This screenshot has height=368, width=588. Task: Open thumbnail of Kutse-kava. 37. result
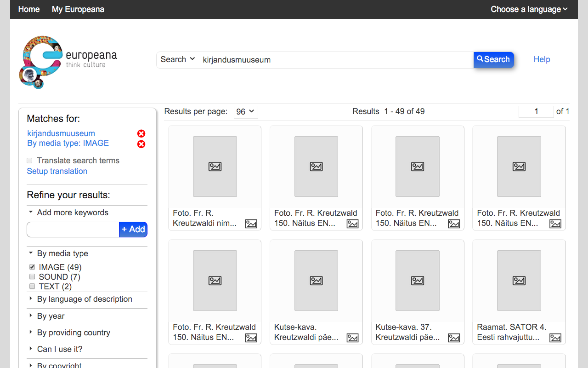pyautogui.click(x=418, y=281)
